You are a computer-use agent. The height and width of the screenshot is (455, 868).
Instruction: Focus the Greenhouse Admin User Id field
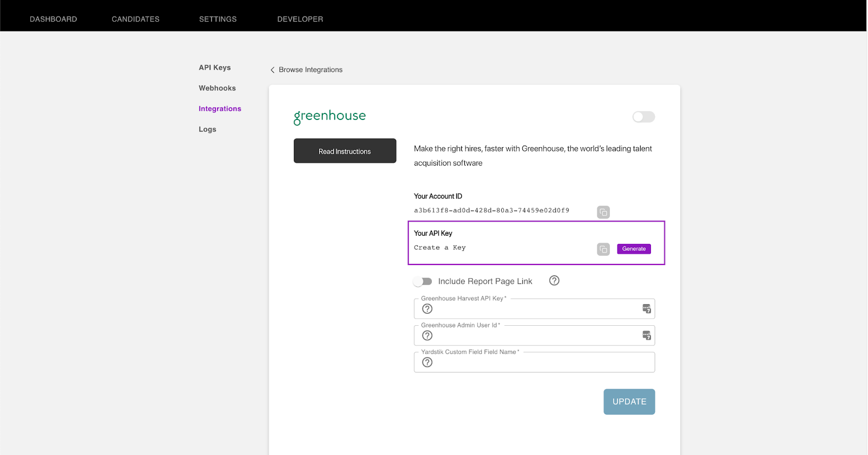pos(534,335)
